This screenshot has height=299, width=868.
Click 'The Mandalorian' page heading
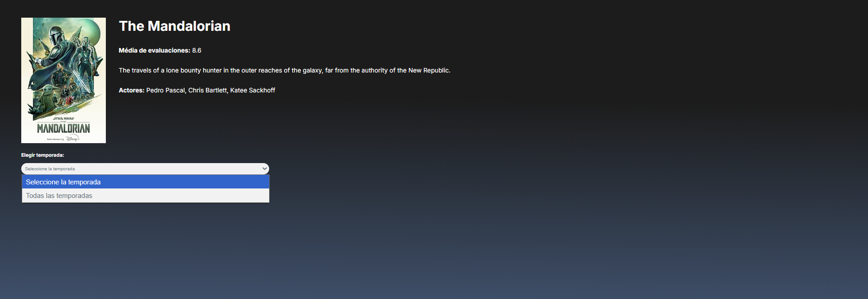pyautogui.click(x=175, y=26)
